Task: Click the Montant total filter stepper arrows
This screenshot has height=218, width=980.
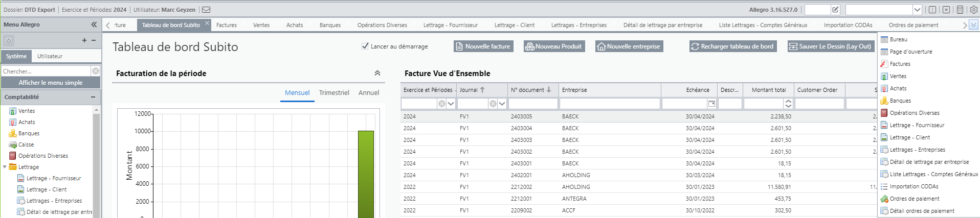Action: pyautogui.click(x=788, y=104)
